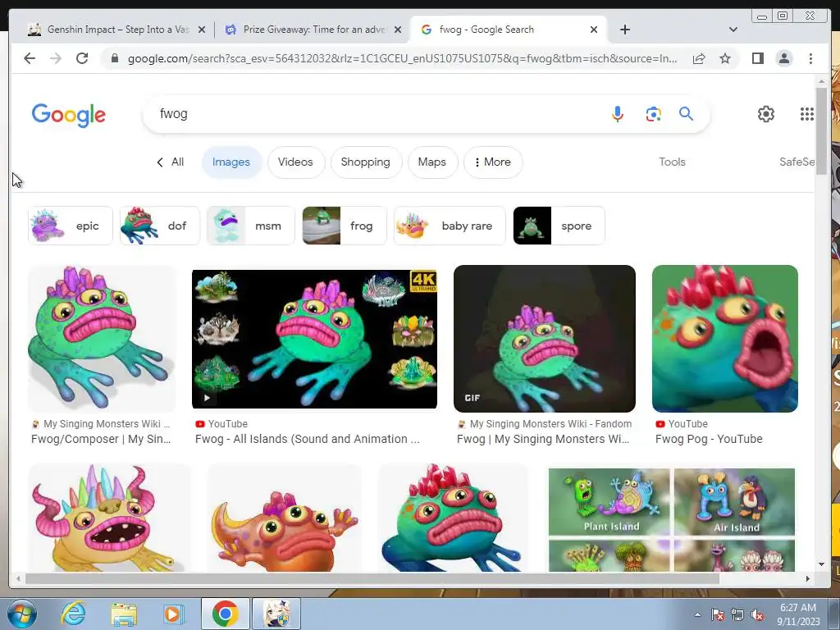Image resolution: width=840 pixels, height=630 pixels.
Task: Switch to the Maps search tab
Action: point(431,162)
